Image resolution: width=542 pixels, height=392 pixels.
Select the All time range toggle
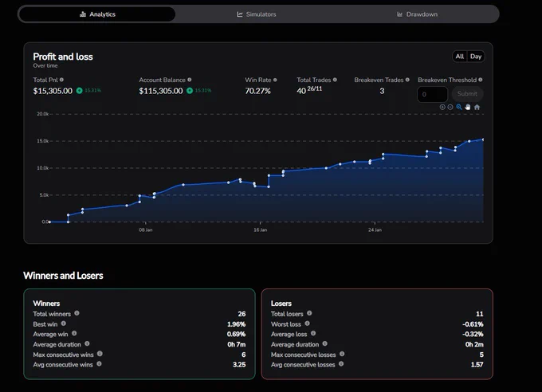pos(460,57)
